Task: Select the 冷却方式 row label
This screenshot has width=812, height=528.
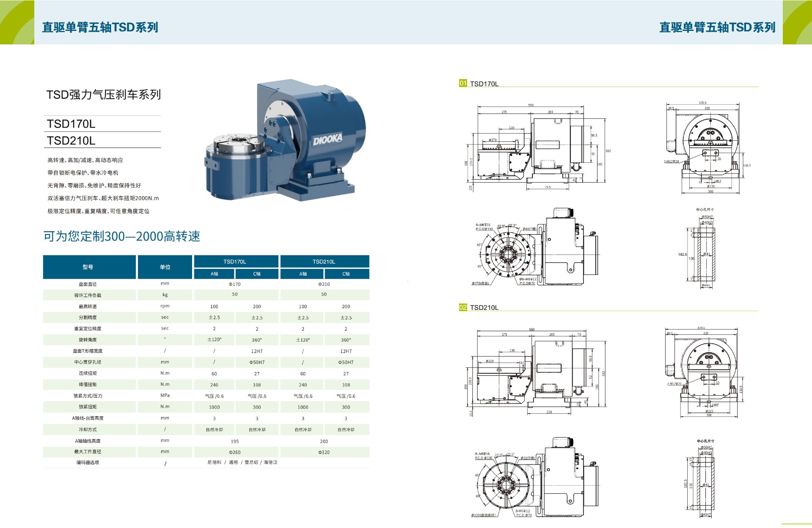Action: 88,430
